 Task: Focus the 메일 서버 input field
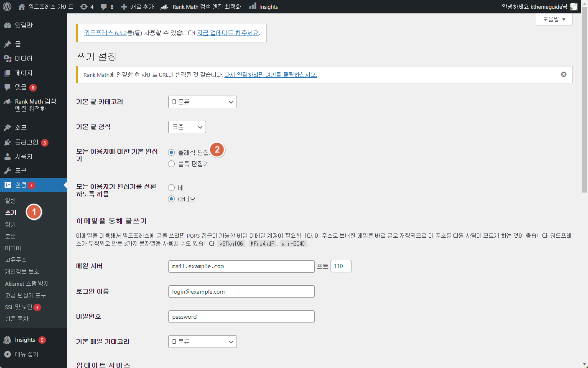pos(242,266)
